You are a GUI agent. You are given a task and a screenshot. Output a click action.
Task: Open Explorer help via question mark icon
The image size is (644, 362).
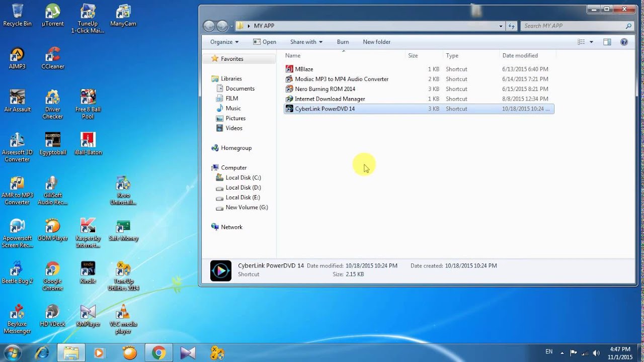click(x=624, y=42)
